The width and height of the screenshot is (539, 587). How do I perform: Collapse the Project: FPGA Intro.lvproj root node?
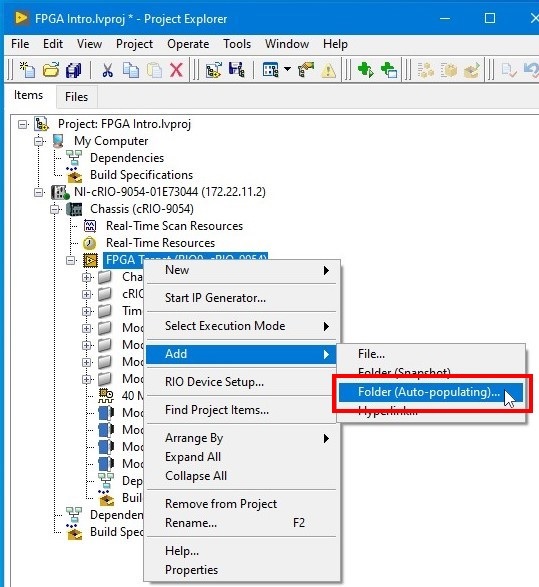tap(23, 124)
